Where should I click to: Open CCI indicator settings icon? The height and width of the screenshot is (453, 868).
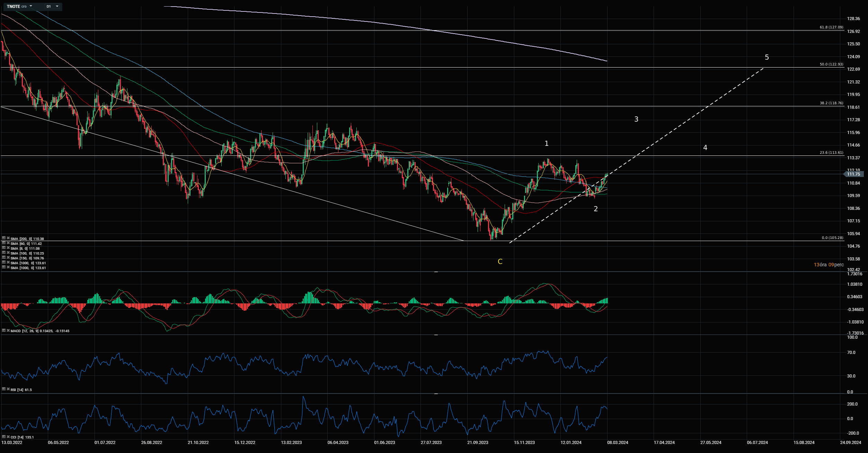click(x=4, y=437)
